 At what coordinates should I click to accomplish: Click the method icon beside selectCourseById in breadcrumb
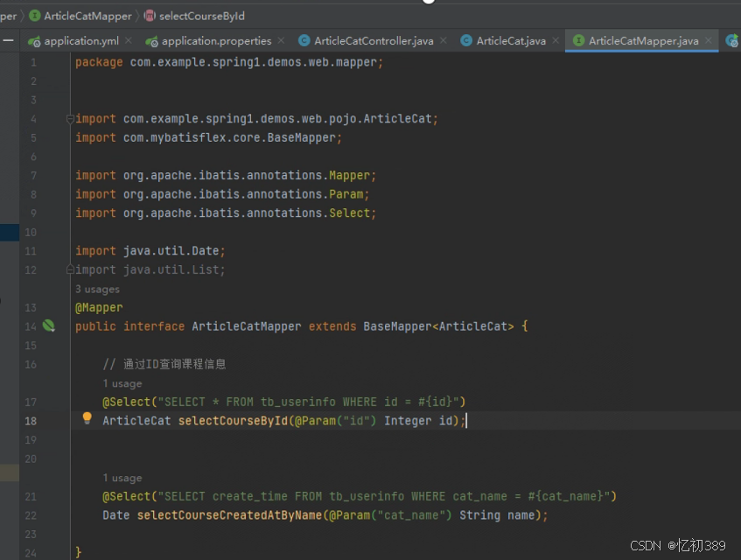[150, 15]
